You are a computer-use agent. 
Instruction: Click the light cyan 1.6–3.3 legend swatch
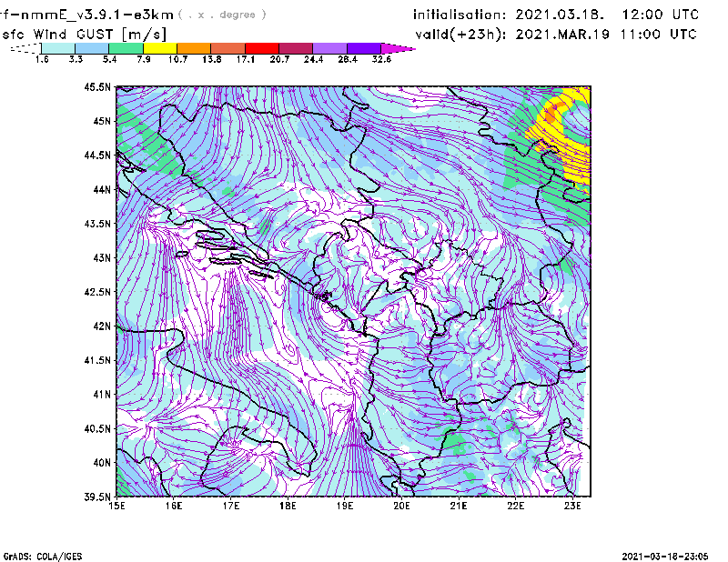(x=58, y=48)
